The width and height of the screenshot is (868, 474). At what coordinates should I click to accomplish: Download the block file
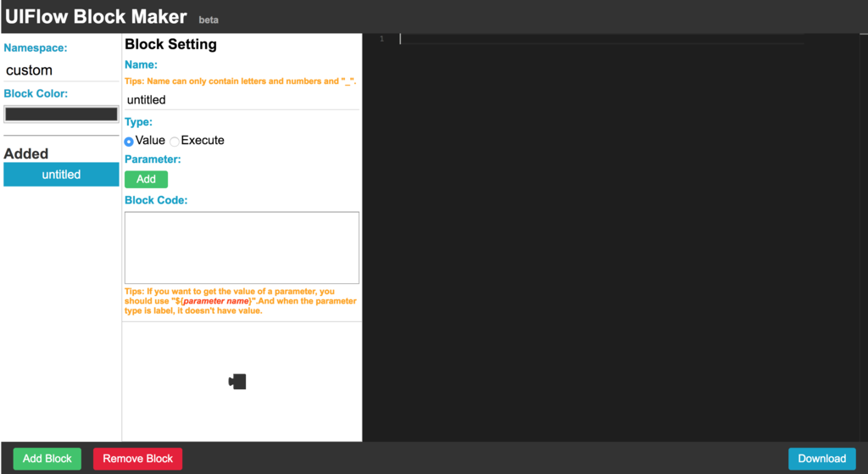click(x=822, y=459)
